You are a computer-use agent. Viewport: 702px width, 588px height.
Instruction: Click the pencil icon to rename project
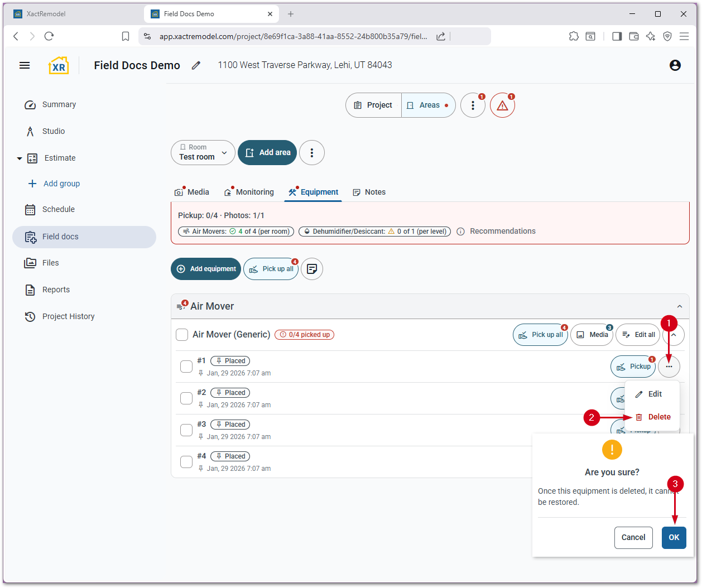point(196,65)
